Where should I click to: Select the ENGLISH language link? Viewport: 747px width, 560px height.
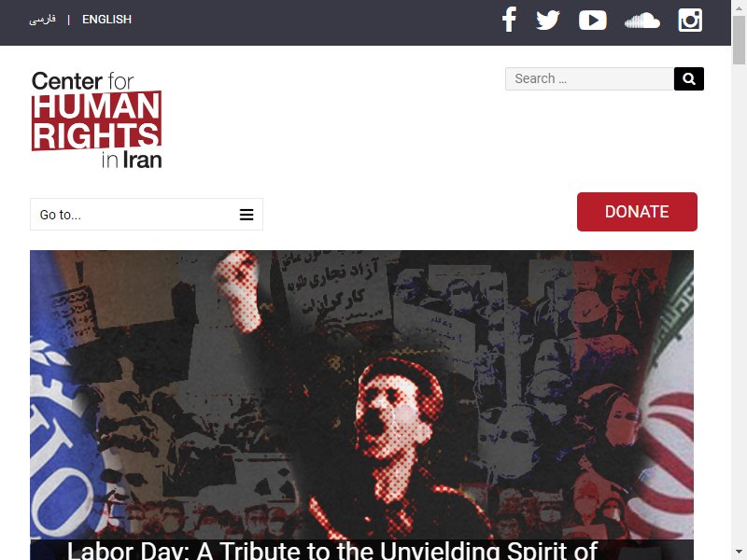point(106,20)
